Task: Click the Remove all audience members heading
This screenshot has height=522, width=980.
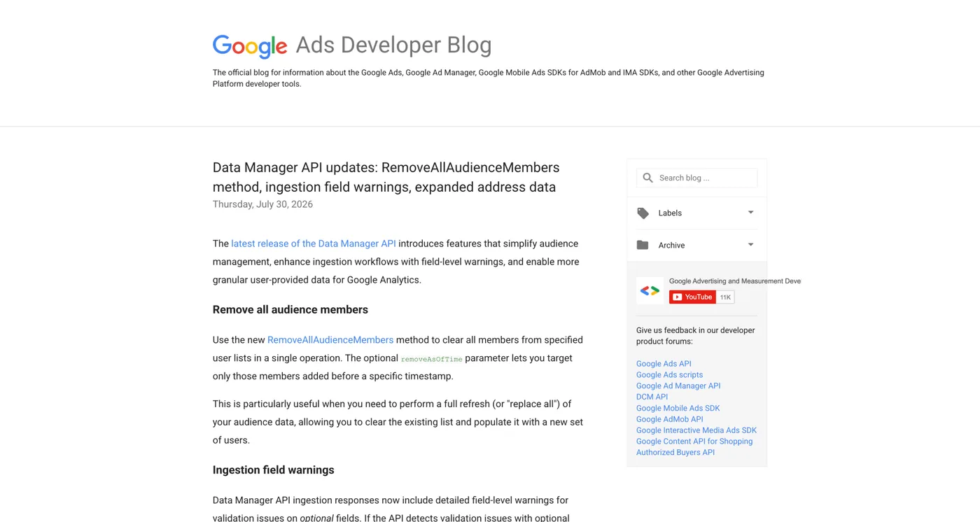Action: click(x=290, y=309)
